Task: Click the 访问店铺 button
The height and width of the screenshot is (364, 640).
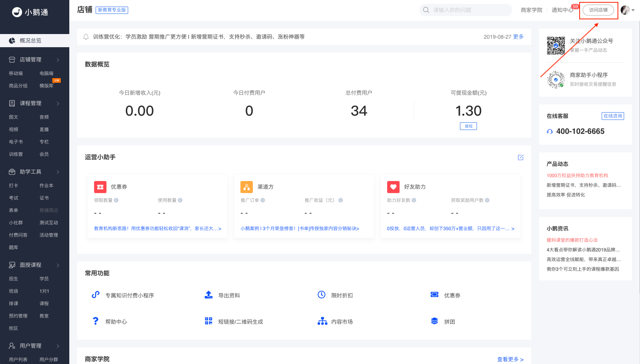Action: [x=598, y=10]
